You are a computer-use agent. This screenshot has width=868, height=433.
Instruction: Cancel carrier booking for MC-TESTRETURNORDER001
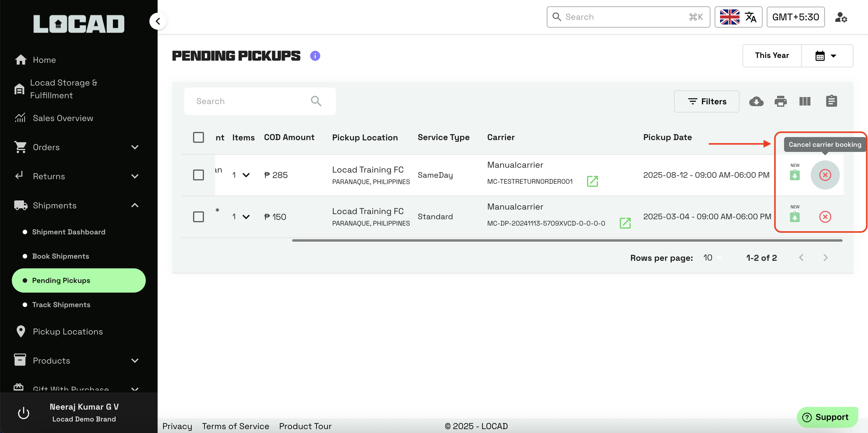tap(825, 175)
